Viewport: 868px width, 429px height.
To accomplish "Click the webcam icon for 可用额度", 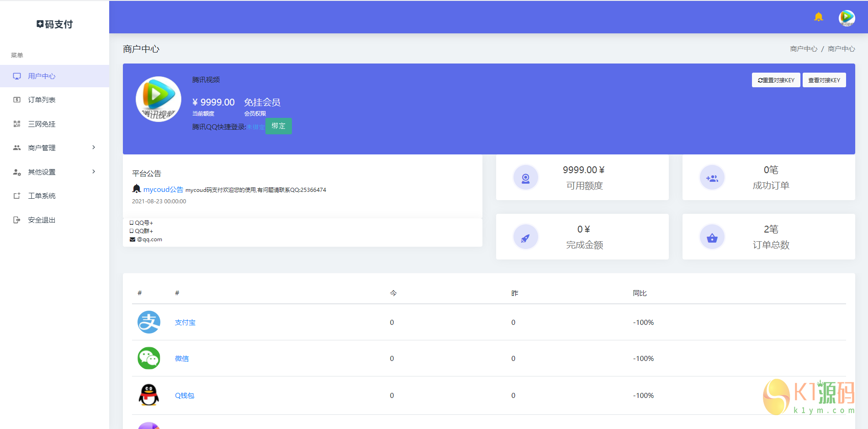I will 525,178.
